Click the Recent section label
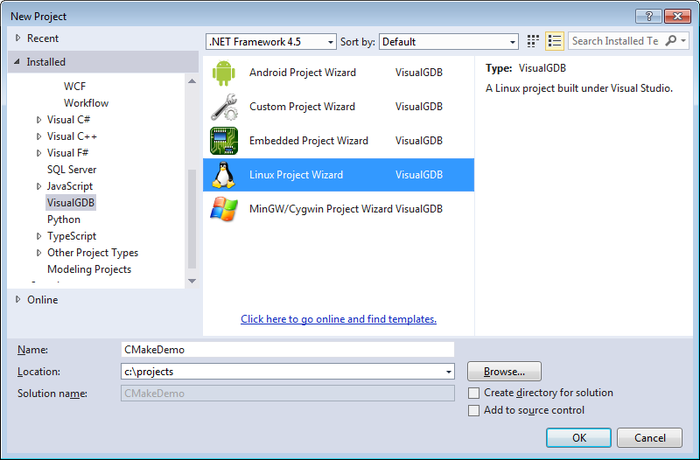 (43, 38)
